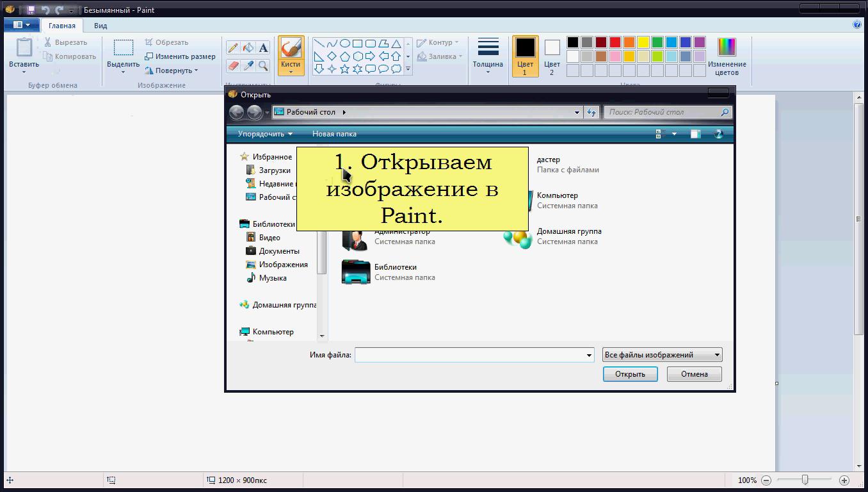Select the Eraser tool
Viewport: 868px width, 492px height.
pyautogui.click(x=233, y=65)
